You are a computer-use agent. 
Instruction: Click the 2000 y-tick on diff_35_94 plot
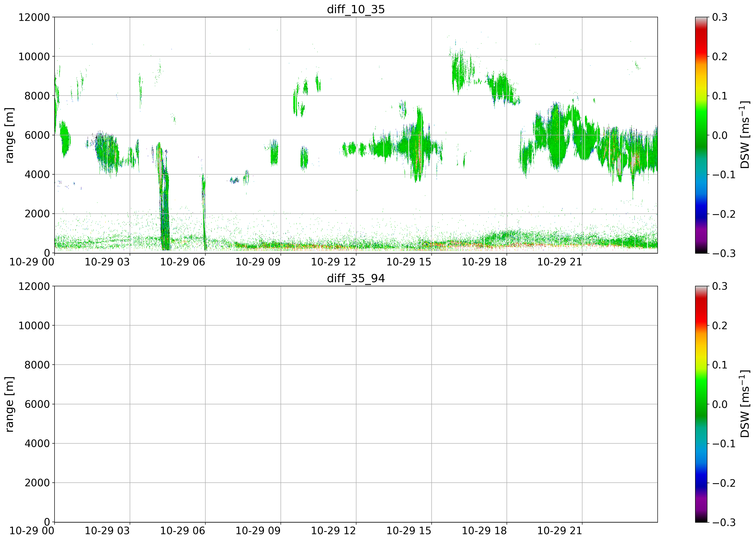pyautogui.click(x=37, y=483)
